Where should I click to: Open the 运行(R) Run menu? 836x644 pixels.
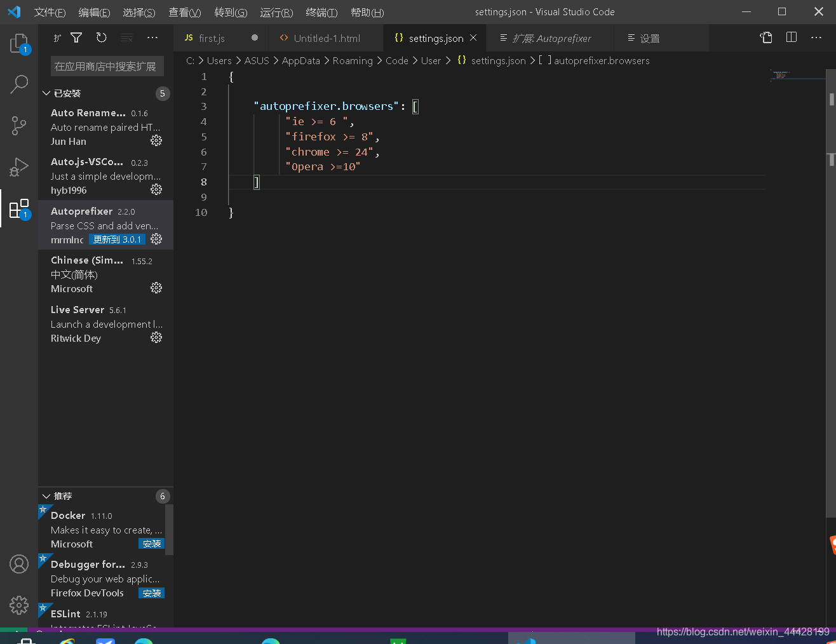(x=276, y=12)
